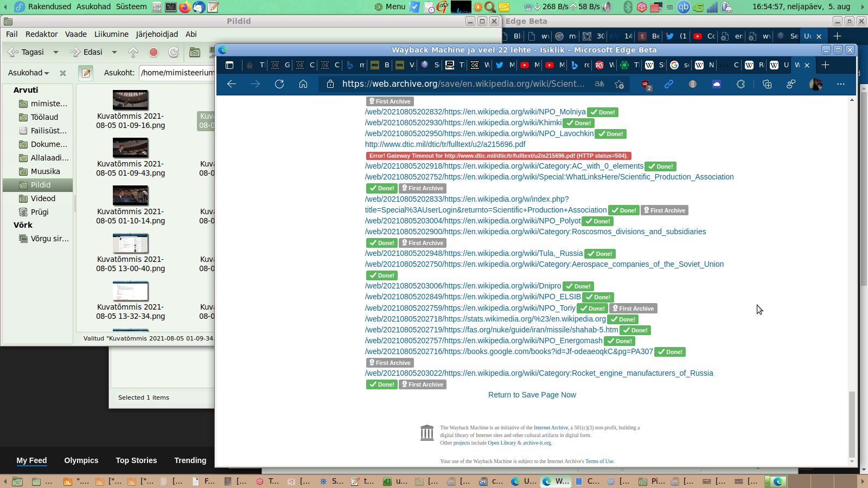Screen dimensions: 868x488
Task: Open the Edge Collections button
Action: point(767,84)
